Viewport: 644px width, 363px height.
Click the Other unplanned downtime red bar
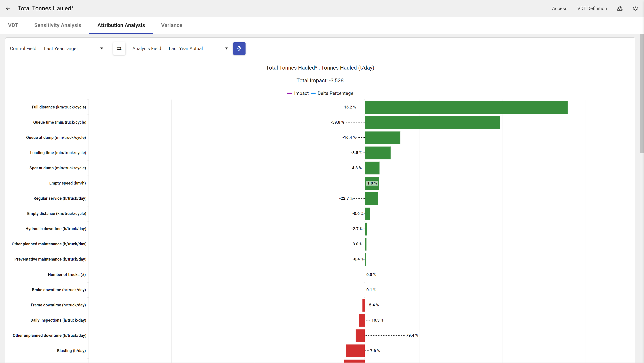360,335
